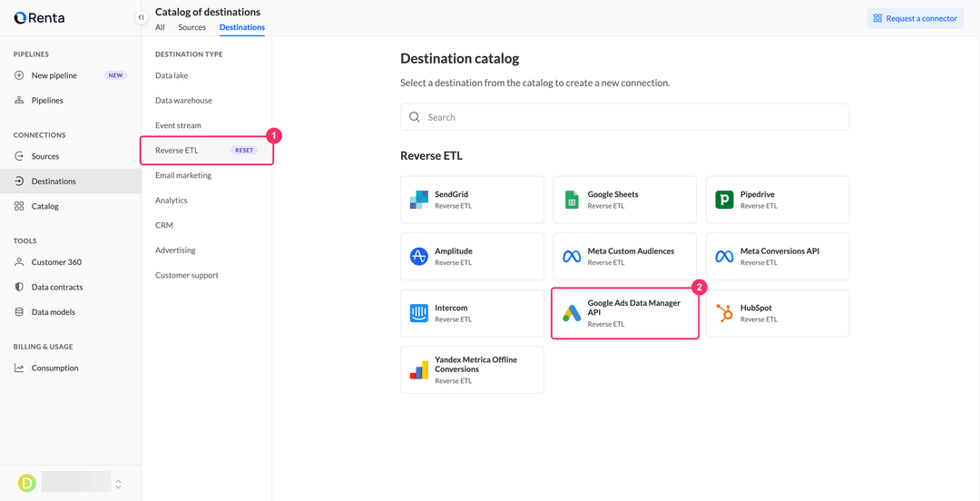Click the Google Ads Data Manager API title
Screen dimensions: 980x501
click(633, 307)
